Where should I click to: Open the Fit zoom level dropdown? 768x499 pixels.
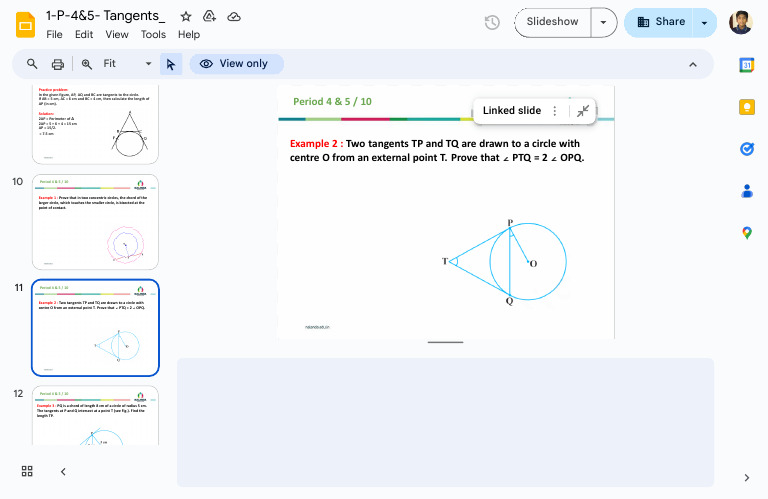pyautogui.click(x=127, y=64)
